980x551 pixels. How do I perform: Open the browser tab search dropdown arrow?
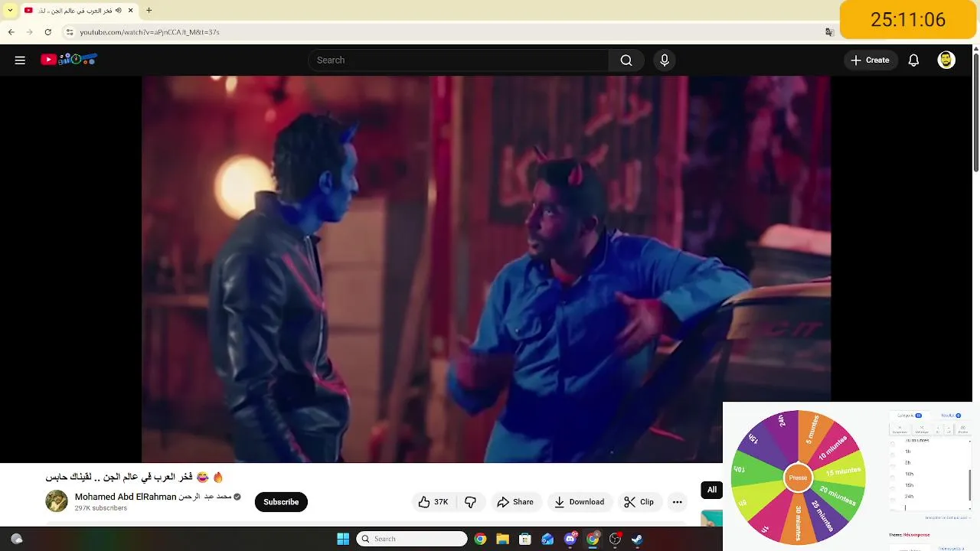pyautogui.click(x=10, y=11)
